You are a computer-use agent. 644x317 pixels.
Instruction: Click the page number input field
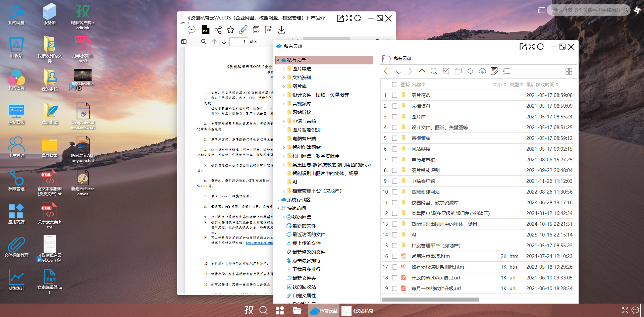coord(239,41)
